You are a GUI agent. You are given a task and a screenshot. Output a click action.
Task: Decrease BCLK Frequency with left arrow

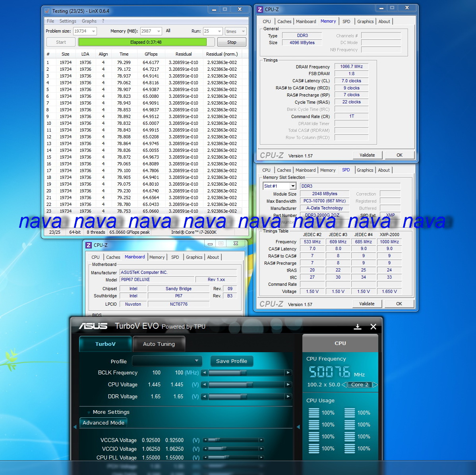(205, 373)
